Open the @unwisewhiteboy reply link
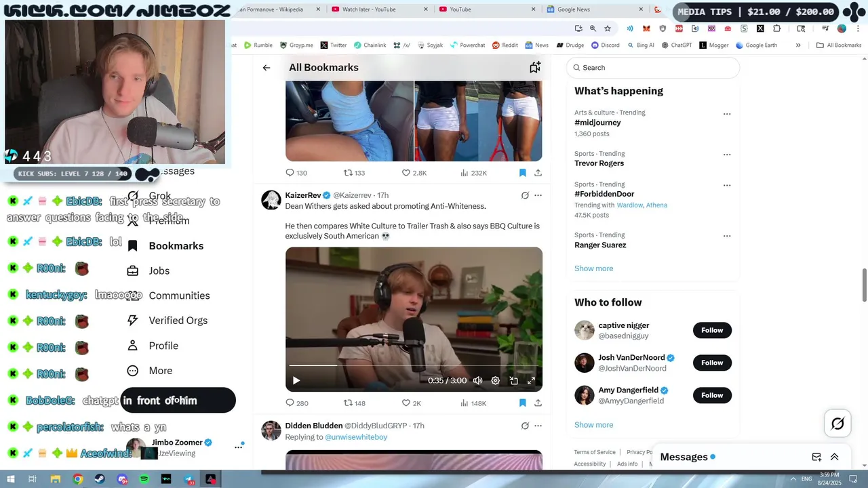The height and width of the screenshot is (488, 868). (356, 437)
